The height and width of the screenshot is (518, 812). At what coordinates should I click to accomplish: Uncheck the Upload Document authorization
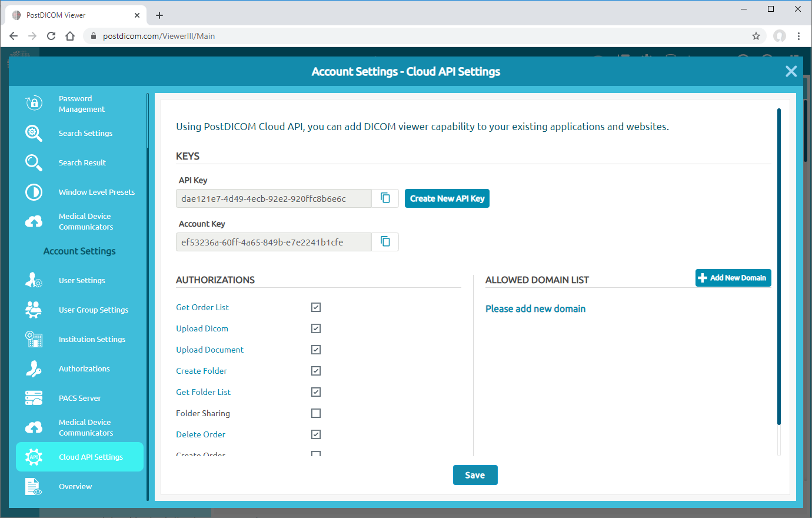tap(316, 350)
